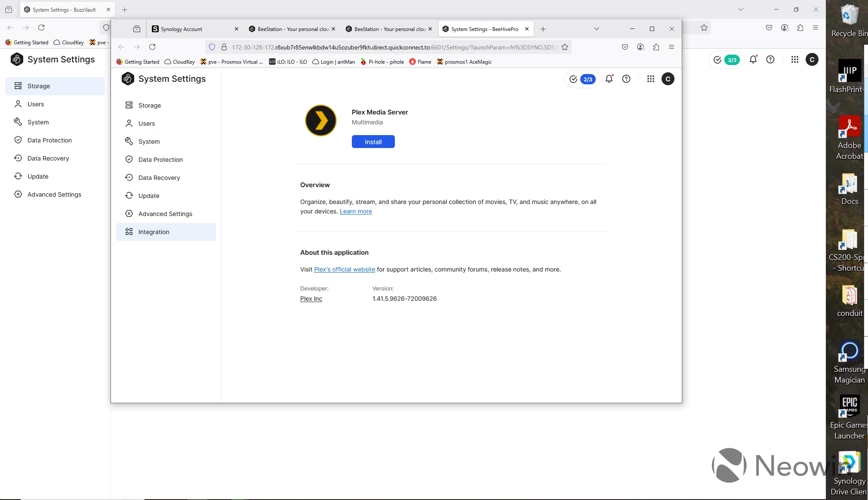Viewport: 868px width, 500px height.
Task: Open the notification bell in BeeHivePro
Action: click(x=609, y=79)
